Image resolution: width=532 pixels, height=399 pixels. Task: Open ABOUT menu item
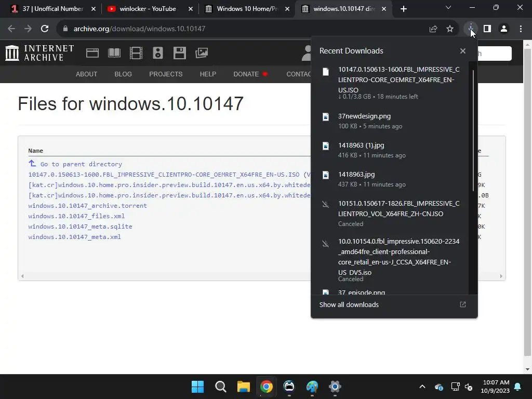[x=87, y=74]
